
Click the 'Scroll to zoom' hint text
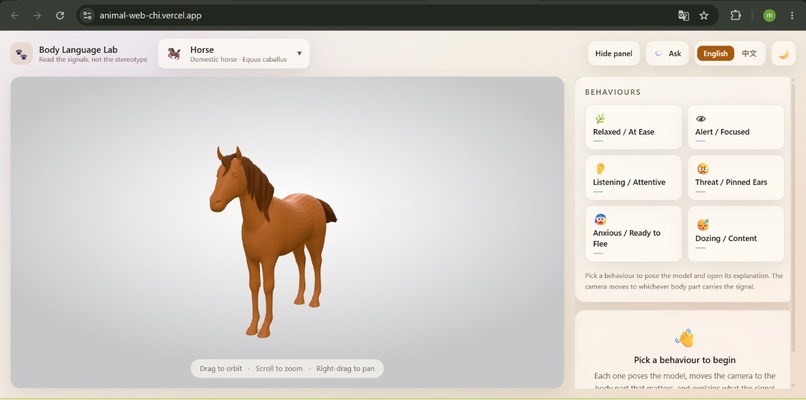pos(279,369)
